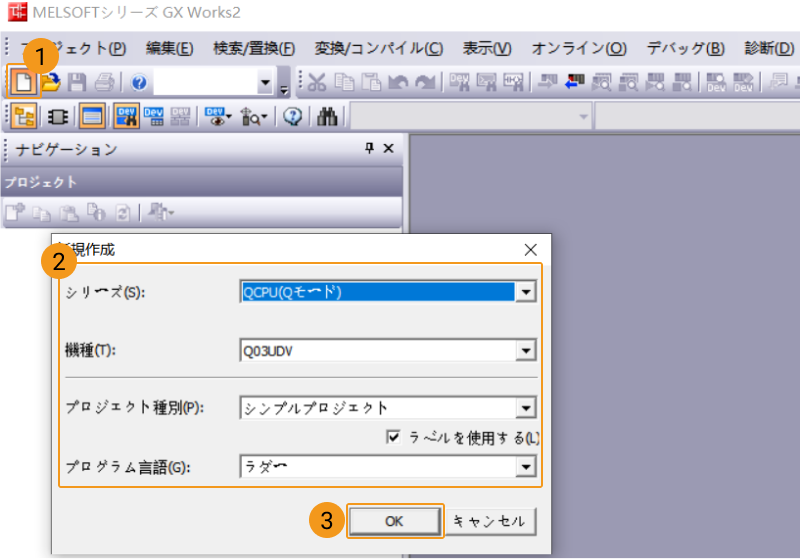Click the Write to PLC icon
The height and width of the screenshot is (559, 800).
(548, 82)
